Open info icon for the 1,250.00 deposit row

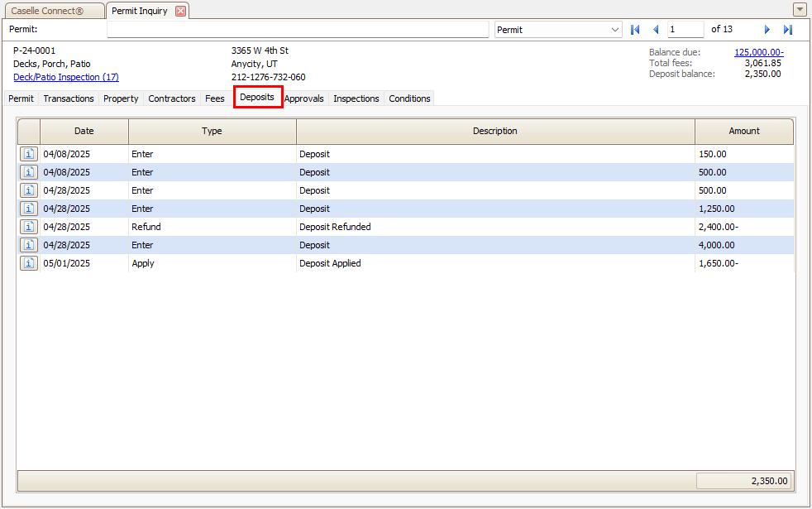(x=29, y=209)
